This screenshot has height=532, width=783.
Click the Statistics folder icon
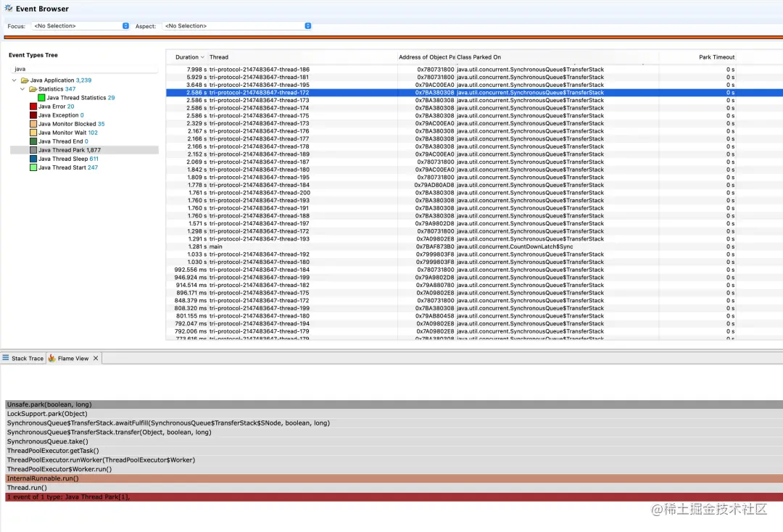33,89
